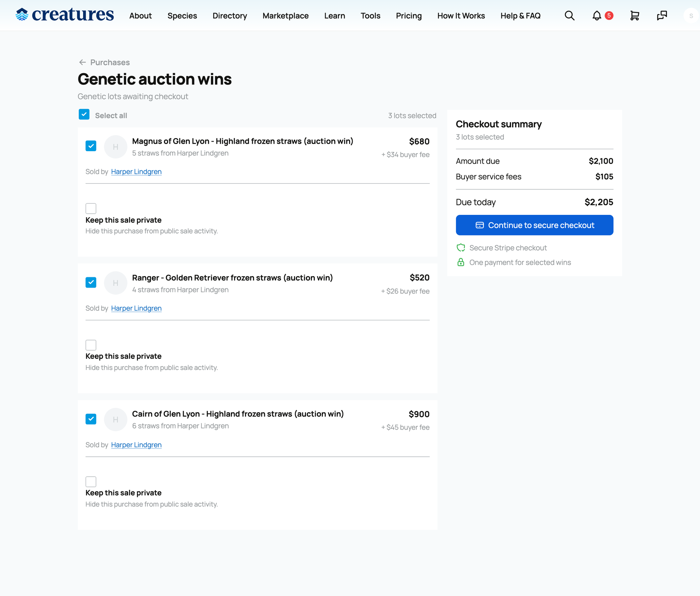Screen dimensions: 700x596
Task: Go to the Pricing page
Action: [x=409, y=16]
